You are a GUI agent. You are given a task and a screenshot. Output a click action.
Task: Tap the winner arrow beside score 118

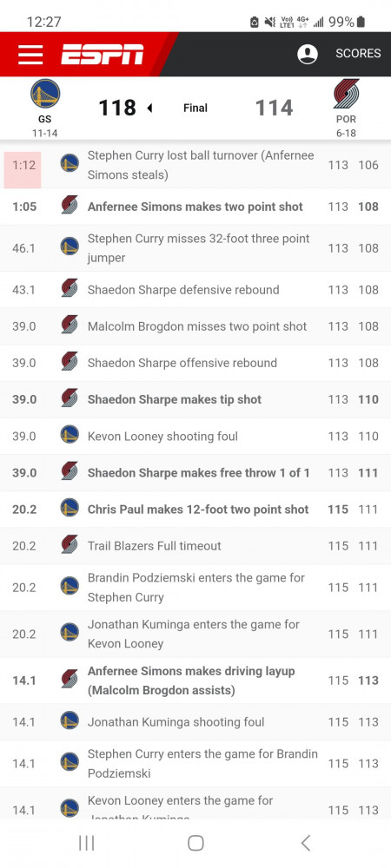click(149, 108)
